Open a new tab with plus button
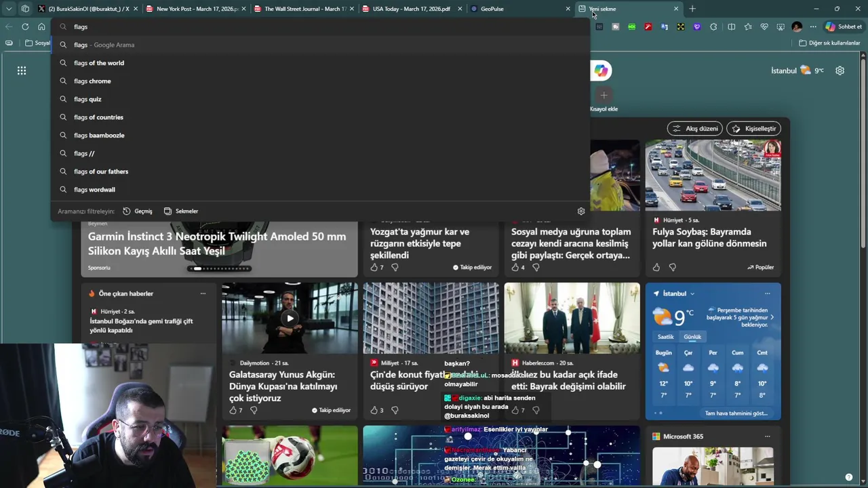The width and height of the screenshot is (868, 488). 692,9
